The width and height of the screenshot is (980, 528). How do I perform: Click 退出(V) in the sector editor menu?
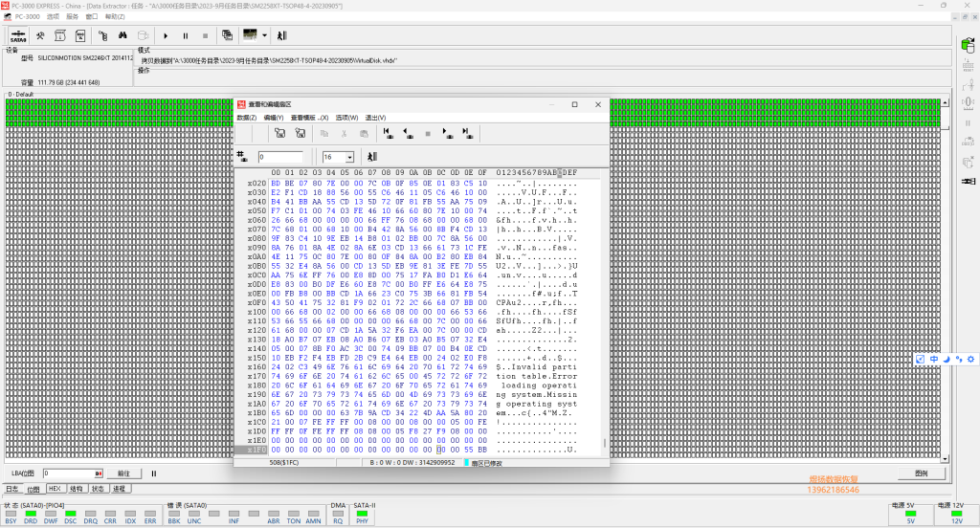375,118
